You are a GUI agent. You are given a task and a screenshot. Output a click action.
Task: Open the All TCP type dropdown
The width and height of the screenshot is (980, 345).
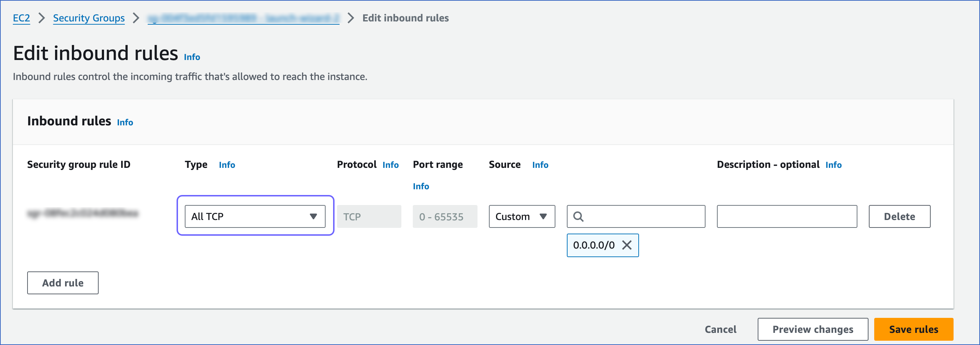pyautogui.click(x=254, y=216)
